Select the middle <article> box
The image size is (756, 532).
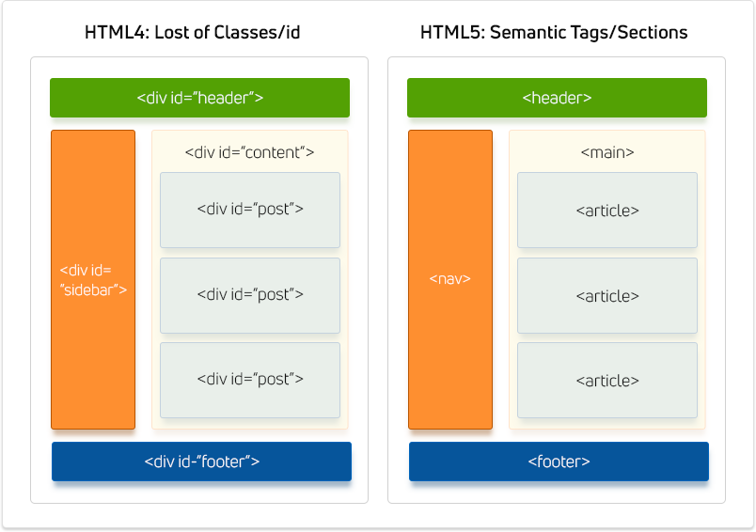tap(607, 295)
